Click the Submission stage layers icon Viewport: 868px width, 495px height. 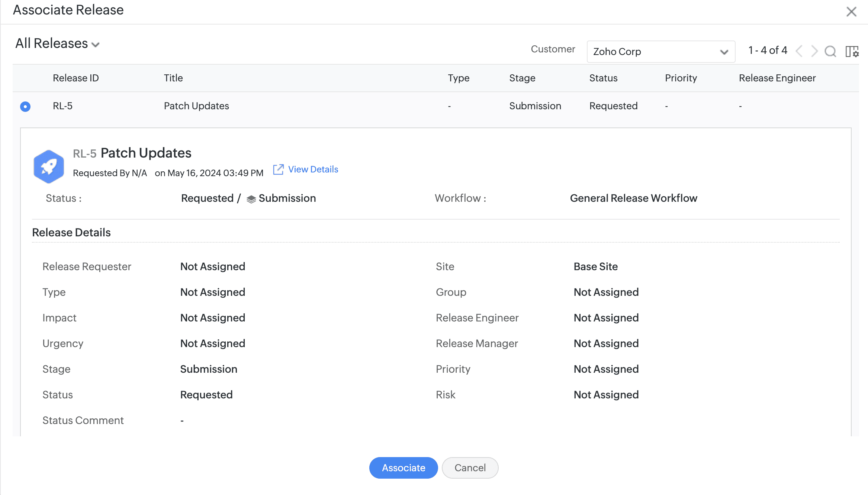click(x=251, y=199)
